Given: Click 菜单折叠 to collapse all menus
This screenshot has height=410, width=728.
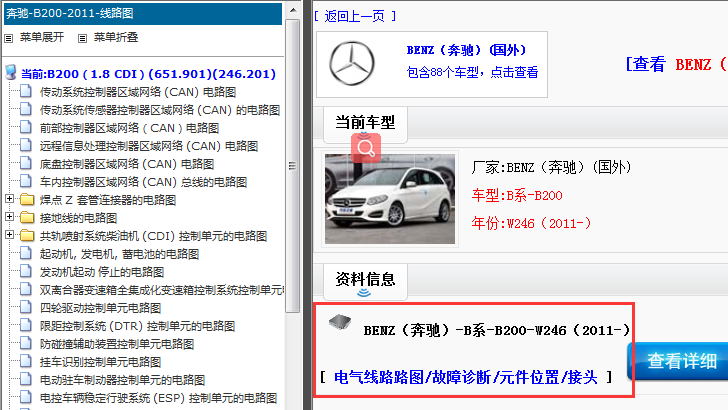Looking at the screenshot, I should [x=116, y=37].
